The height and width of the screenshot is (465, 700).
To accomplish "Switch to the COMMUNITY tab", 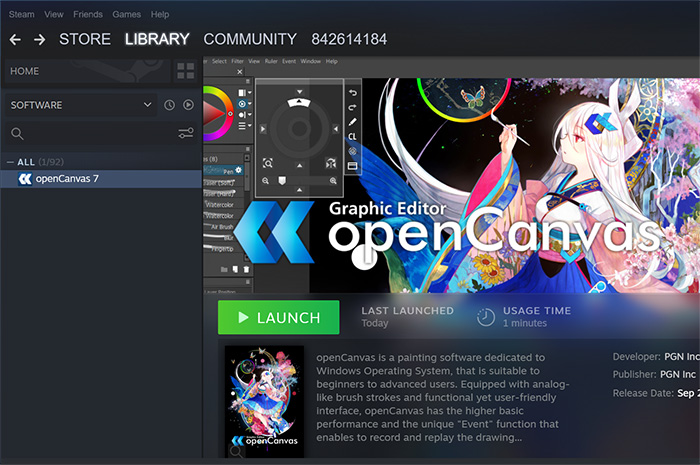I will point(250,39).
